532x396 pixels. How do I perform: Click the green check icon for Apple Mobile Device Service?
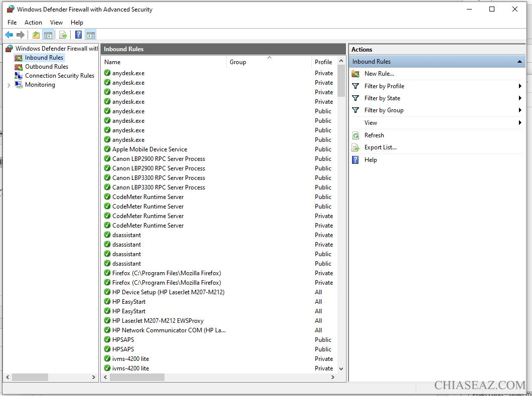click(x=107, y=149)
